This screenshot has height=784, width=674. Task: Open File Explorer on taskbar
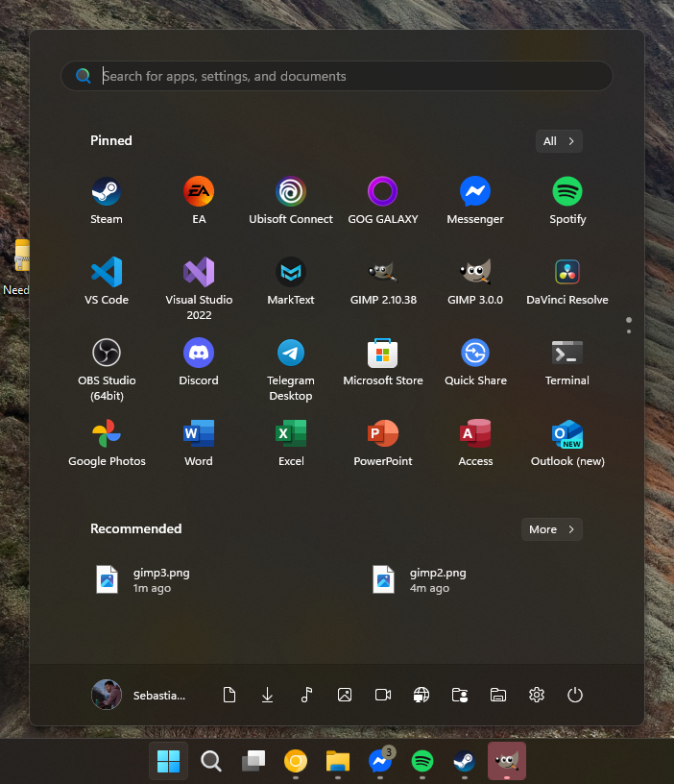pyautogui.click(x=338, y=761)
